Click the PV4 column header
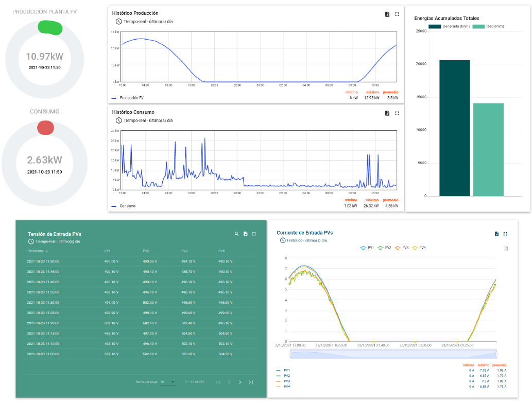This screenshot has width=532, height=401. click(221, 251)
